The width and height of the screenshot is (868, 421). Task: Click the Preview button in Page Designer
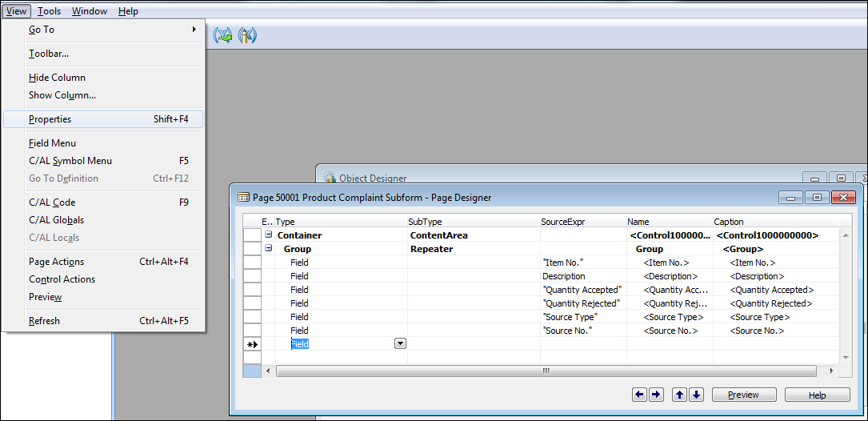[x=744, y=395]
